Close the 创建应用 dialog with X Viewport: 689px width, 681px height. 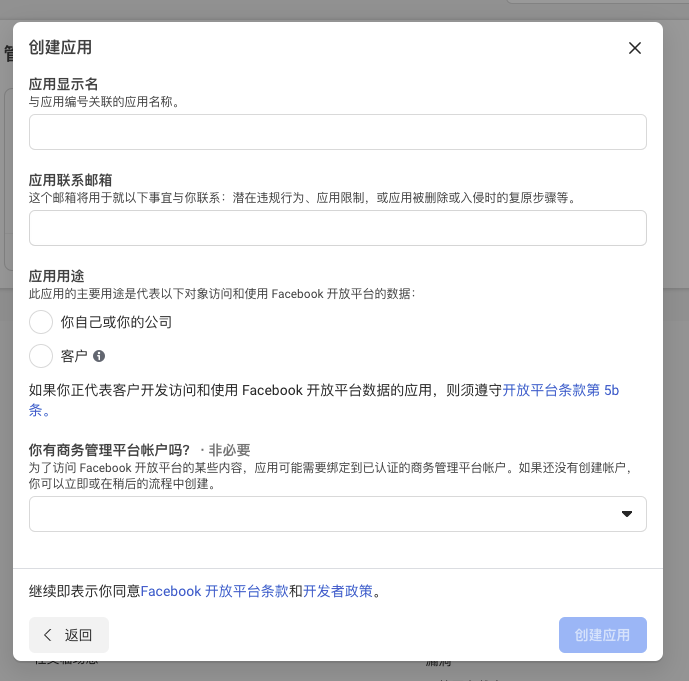[x=635, y=48]
